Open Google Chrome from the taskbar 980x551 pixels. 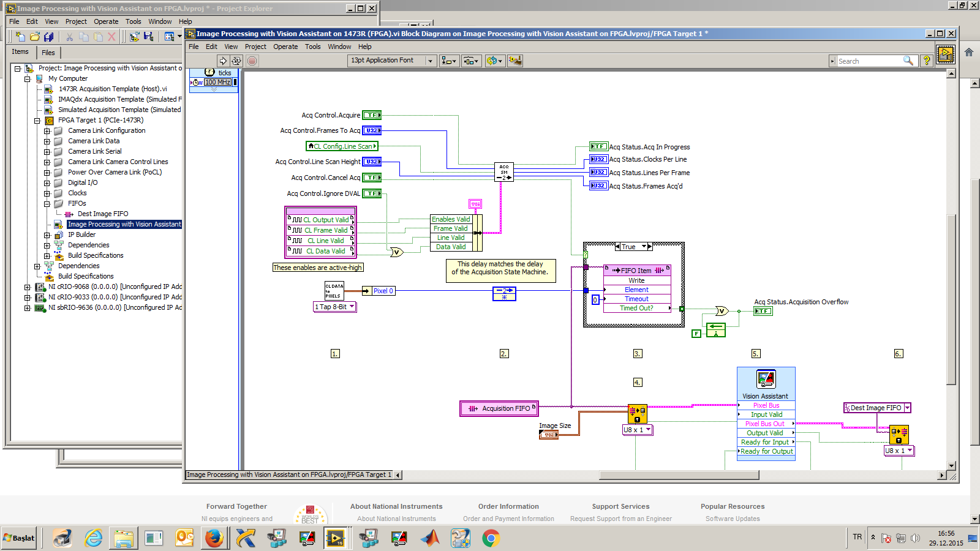coord(491,538)
